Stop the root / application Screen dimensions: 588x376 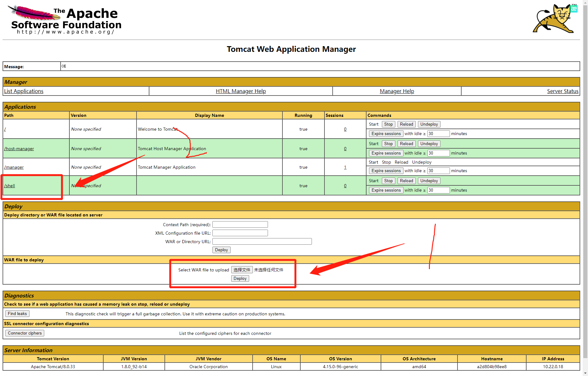[388, 124]
